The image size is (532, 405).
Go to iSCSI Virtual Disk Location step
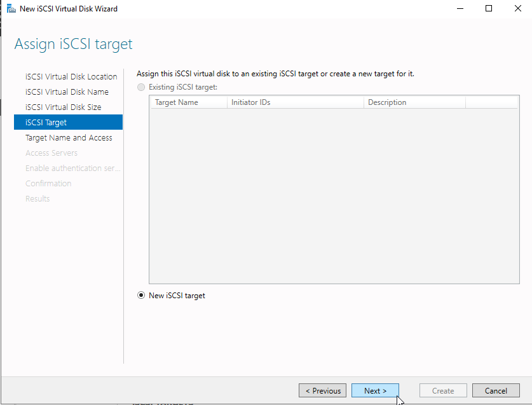(71, 77)
